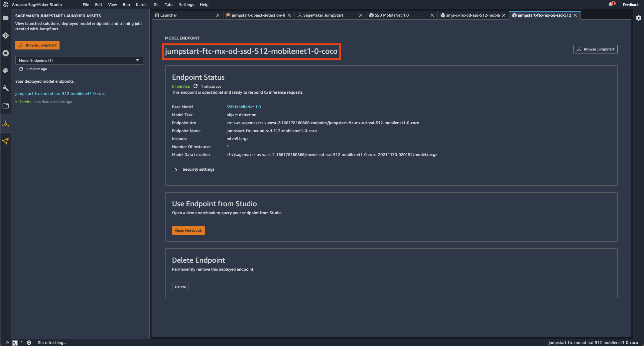The width and height of the screenshot is (644, 346).
Task: Open the View menu
Action: 112,5
